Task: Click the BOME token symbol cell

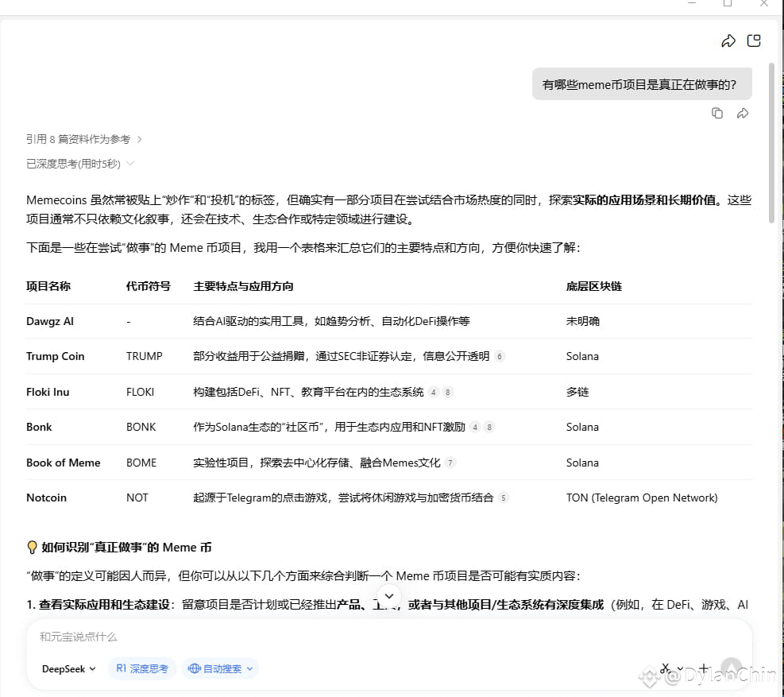Action: coord(141,463)
